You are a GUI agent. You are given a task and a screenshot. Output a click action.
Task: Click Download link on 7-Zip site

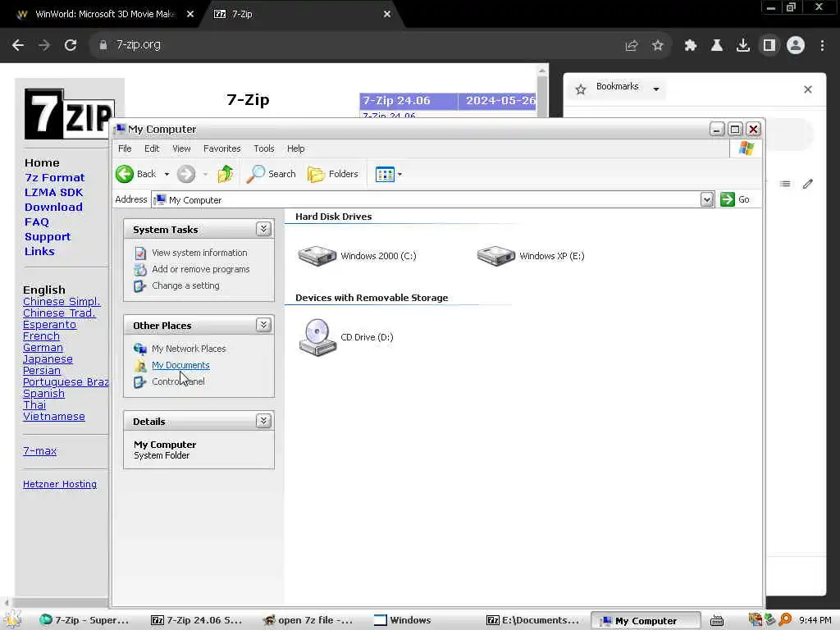pos(53,207)
